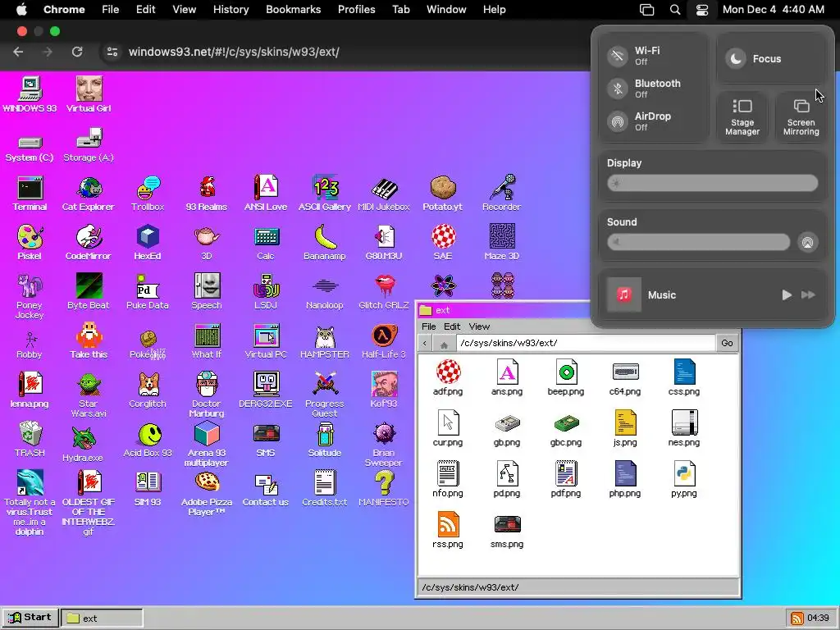The height and width of the screenshot is (630, 840).
Task: Launch ANSI Love icon
Action: pos(266,194)
